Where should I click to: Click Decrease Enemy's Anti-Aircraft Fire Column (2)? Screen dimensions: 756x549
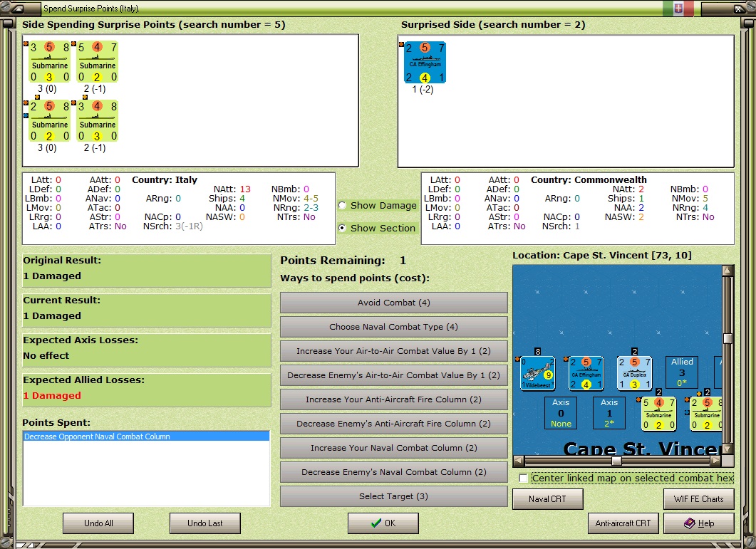pyautogui.click(x=393, y=424)
